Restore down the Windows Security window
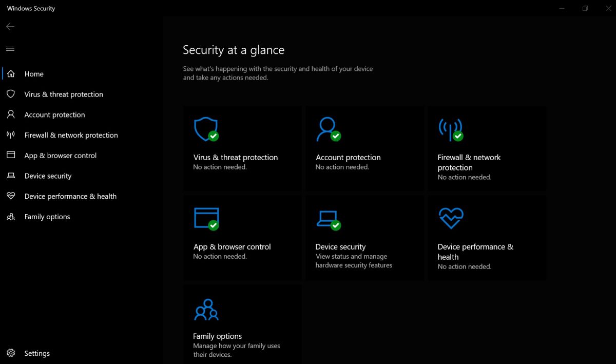Image resolution: width=616 pixels, height=364 pixels. pos(585,8)
